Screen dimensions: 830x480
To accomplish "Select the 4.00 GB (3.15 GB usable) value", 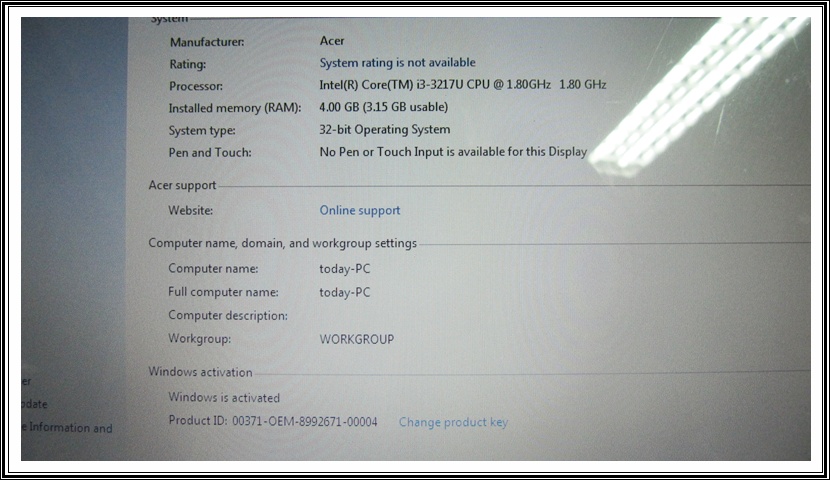I will [383, 107].
